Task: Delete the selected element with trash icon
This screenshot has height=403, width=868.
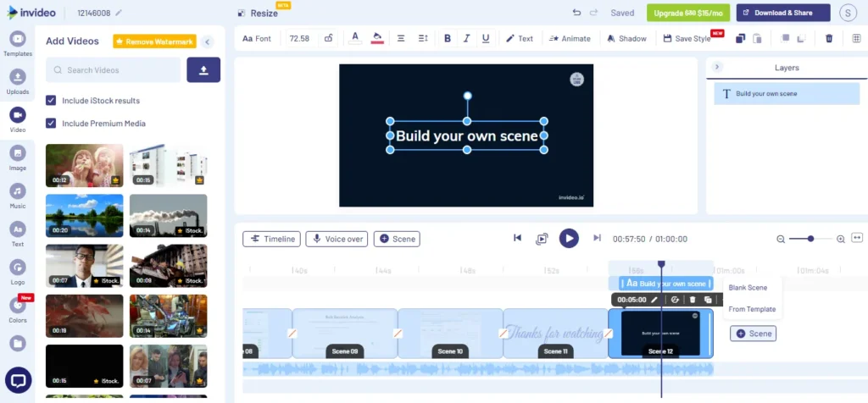Action: 829,38
